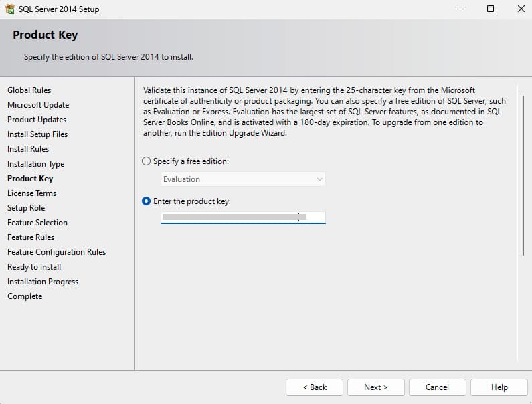Go to the Product Updates step
Screen dimensions: 532x404
[37, 120]
